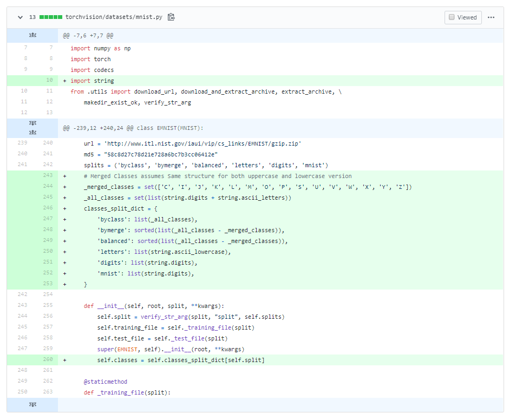
Task: Click the green diffstat squares
Action: [50, 17]
